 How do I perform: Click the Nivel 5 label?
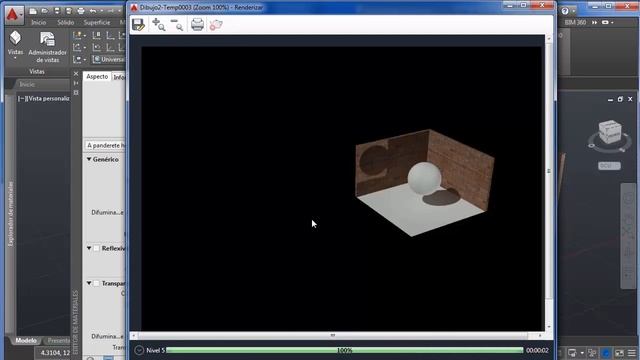(x=156, y=350)
